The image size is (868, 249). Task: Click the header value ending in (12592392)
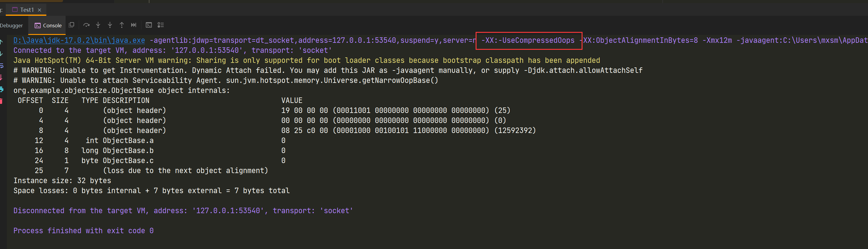point(408,131)
